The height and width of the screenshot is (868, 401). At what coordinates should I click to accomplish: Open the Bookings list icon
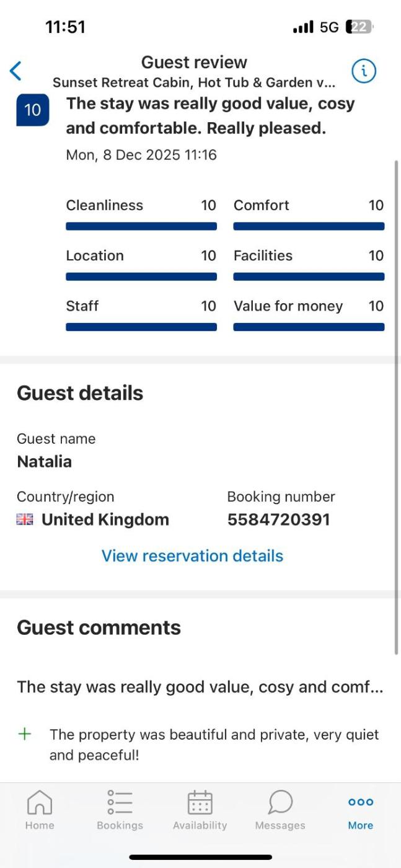[x=120, y=802]
